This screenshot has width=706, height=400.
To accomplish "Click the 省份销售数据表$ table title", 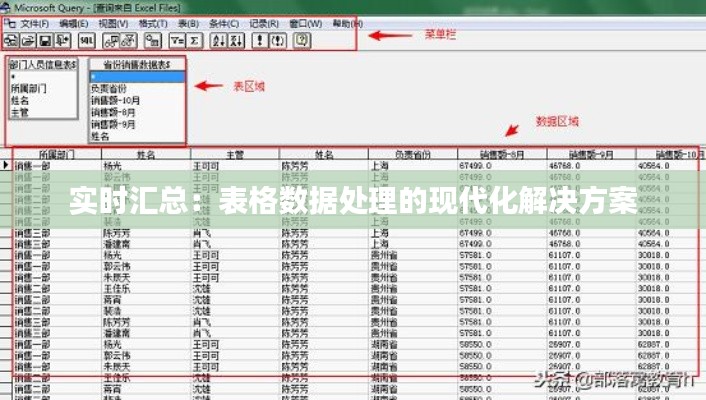I will pos(137,65).
